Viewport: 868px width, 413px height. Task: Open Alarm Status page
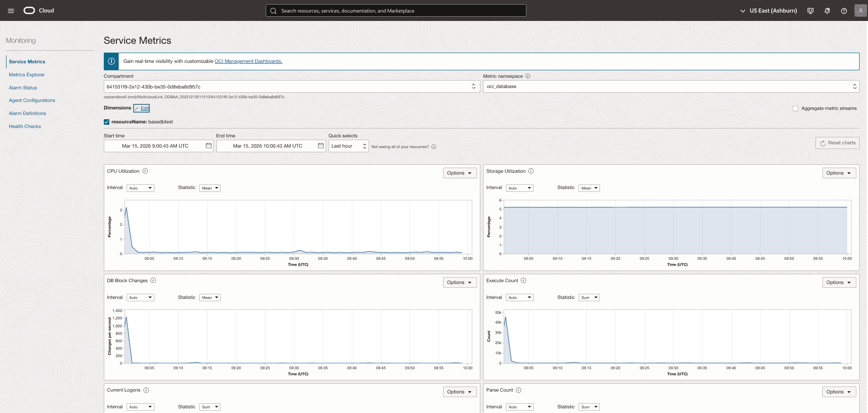[23, 88]
